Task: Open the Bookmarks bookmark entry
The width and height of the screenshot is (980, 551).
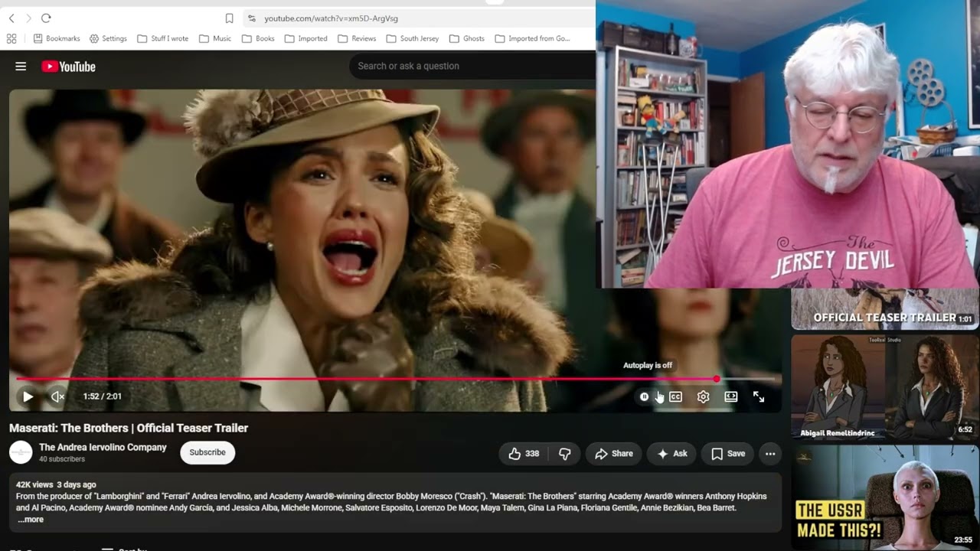Action: click(57, 38)
